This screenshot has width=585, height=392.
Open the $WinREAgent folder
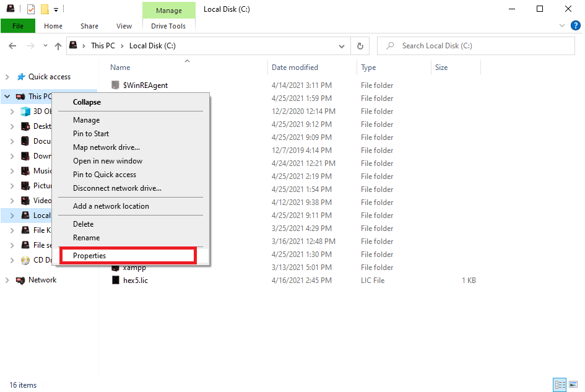pyautogui.click(x=145, y=85)
